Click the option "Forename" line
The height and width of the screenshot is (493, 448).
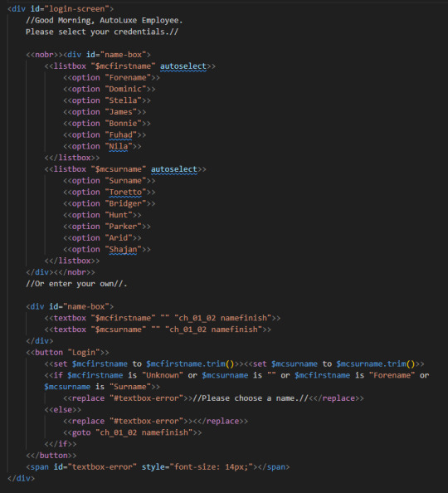coord(111,78)
